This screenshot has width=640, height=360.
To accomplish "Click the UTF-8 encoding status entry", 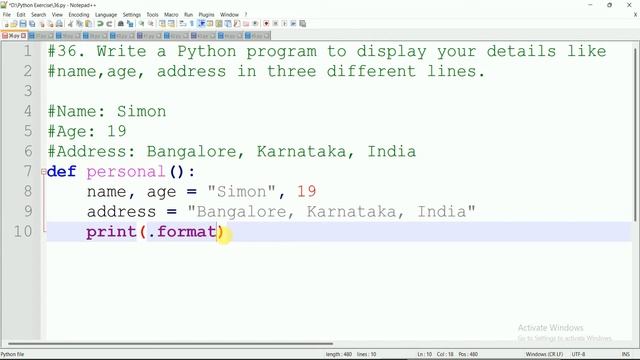I will pyautogui.click(x=578, y=354).
